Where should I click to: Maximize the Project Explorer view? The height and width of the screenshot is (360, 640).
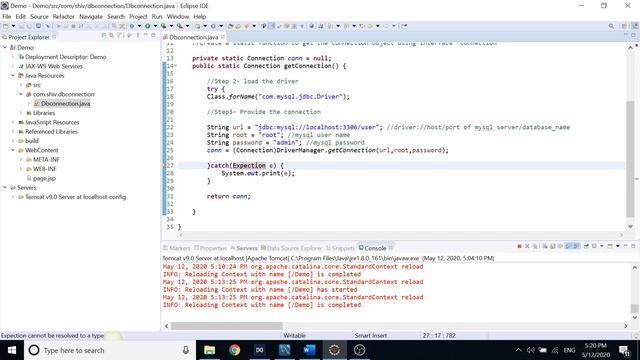153,36
